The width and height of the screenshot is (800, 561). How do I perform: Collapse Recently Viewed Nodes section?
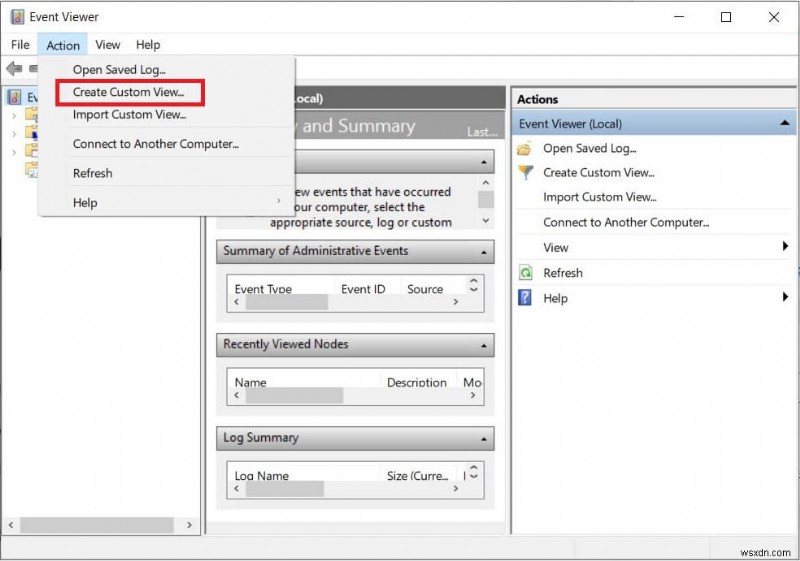point(484,346)
